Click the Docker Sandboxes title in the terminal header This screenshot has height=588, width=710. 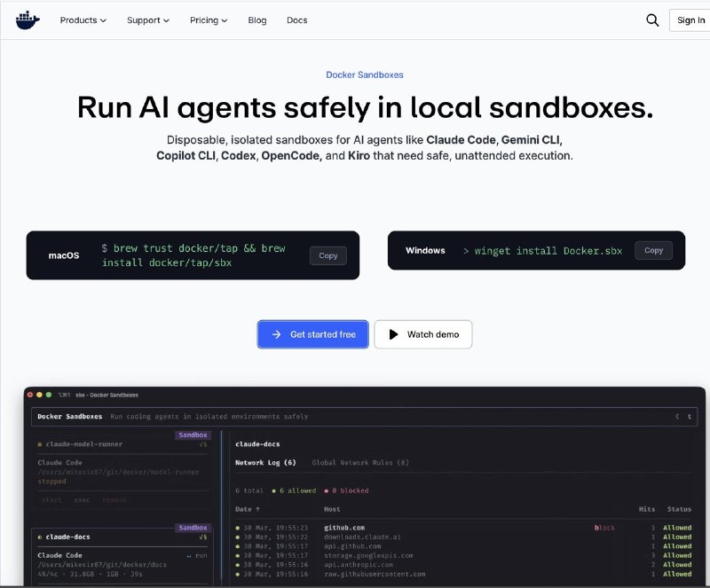pos(70,417)
